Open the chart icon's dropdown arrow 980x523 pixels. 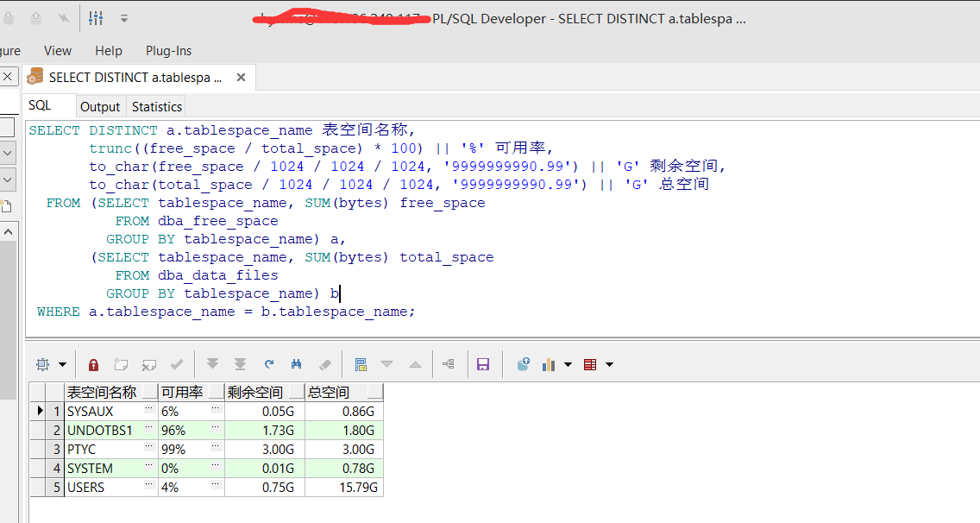[x=566, y=365]
